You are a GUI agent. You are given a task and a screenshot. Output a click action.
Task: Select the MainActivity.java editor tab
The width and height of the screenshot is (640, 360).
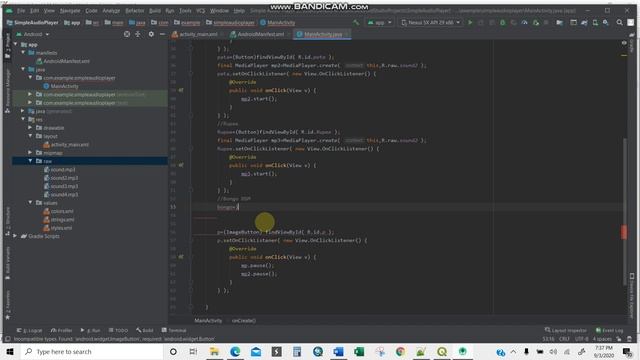point(322,34)
